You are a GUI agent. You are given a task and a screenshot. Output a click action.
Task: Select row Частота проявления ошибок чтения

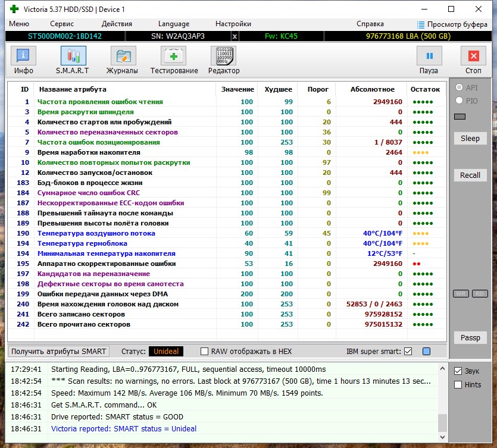tap(227, 102)
